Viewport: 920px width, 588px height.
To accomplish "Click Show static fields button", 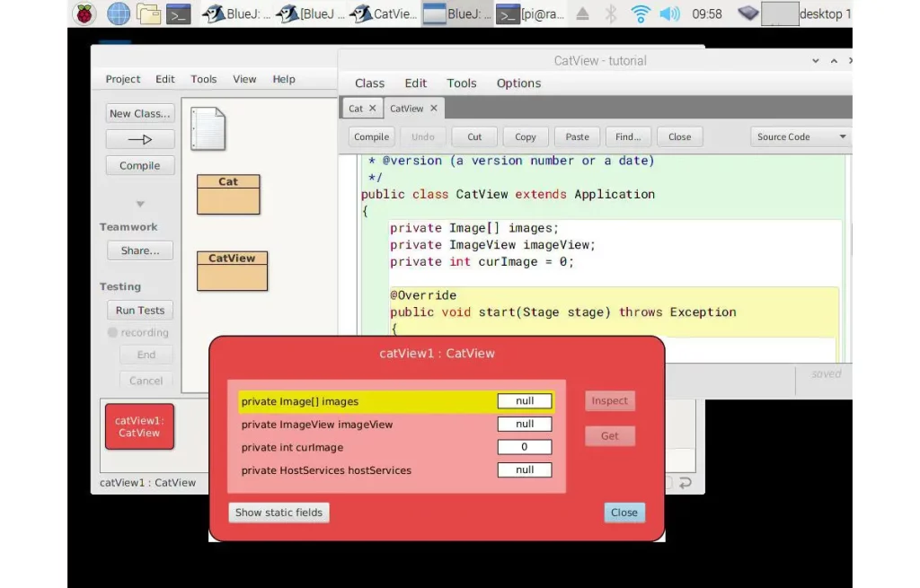I will [x=279, y=513].
